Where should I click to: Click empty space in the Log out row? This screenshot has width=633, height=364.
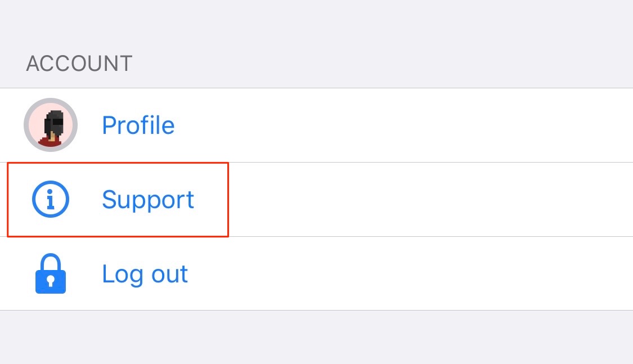click(x=394, y=274)
